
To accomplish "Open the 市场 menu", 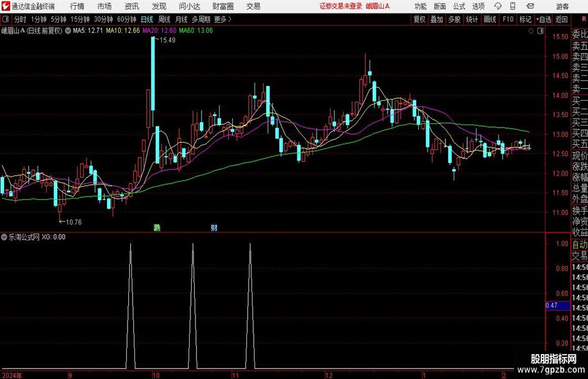I will pyautogui.click(x=105, y=6).
